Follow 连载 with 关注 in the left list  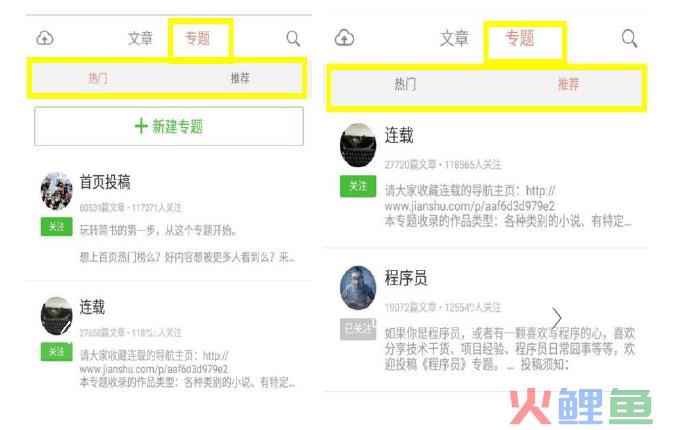[57, 352]
